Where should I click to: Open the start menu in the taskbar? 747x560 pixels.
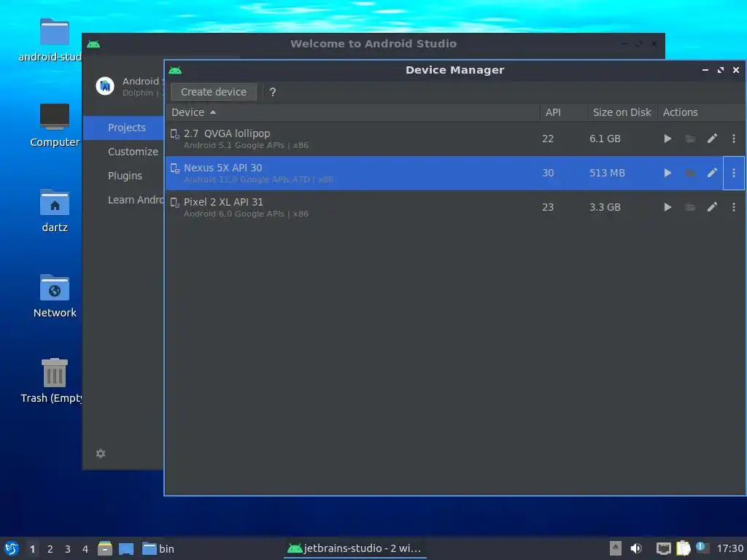[x=12, y=548]
